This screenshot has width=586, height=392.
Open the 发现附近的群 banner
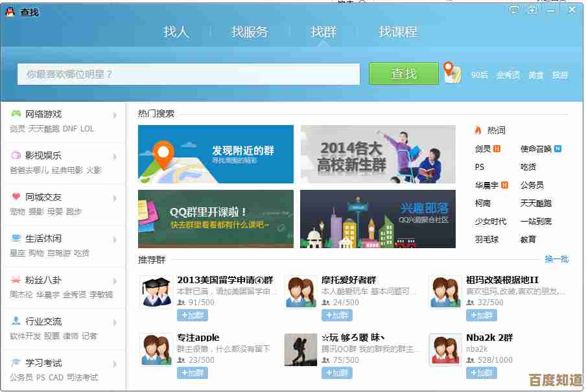(215, 154)
